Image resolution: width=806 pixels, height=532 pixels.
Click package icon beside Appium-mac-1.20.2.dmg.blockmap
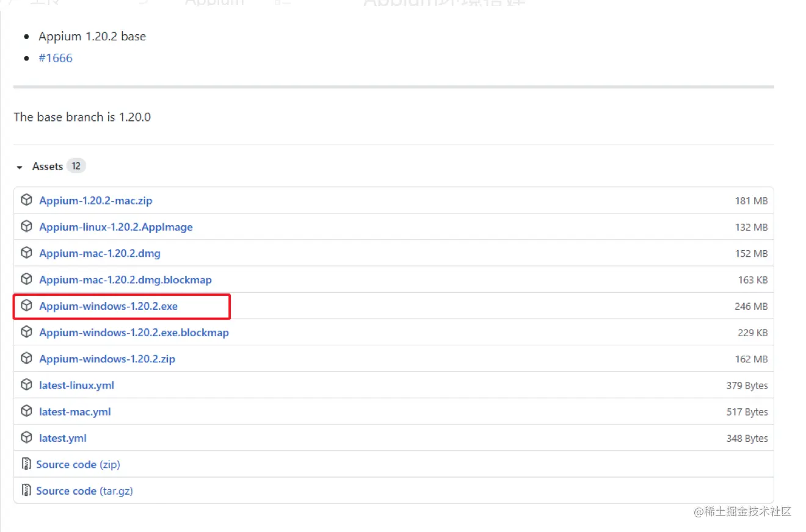coord(26,279)
